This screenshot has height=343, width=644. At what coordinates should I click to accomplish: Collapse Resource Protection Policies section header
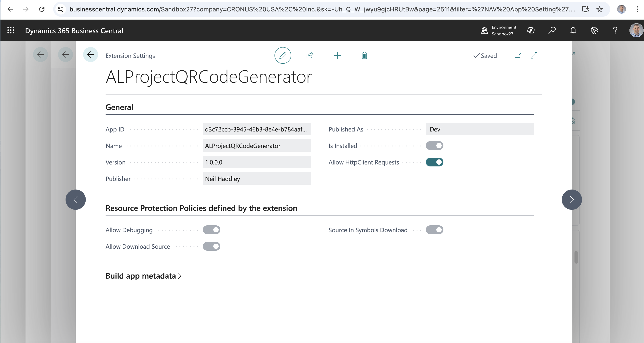click(x=201, y=208)
